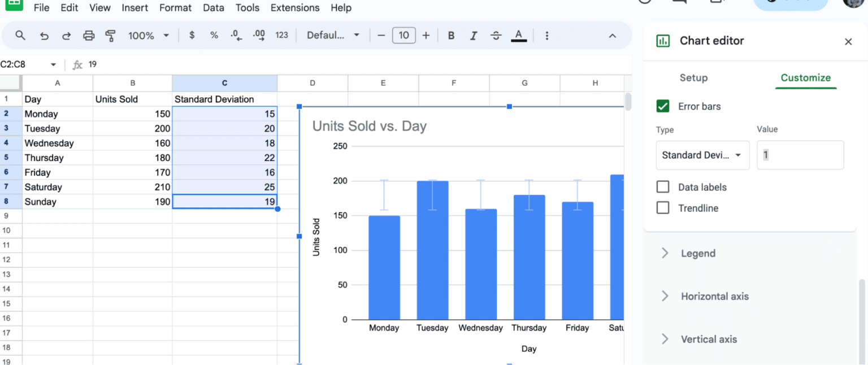The width and height of the screenshot is (868, 365).
Task: Open the Insert menu
Action: (135, 8)
